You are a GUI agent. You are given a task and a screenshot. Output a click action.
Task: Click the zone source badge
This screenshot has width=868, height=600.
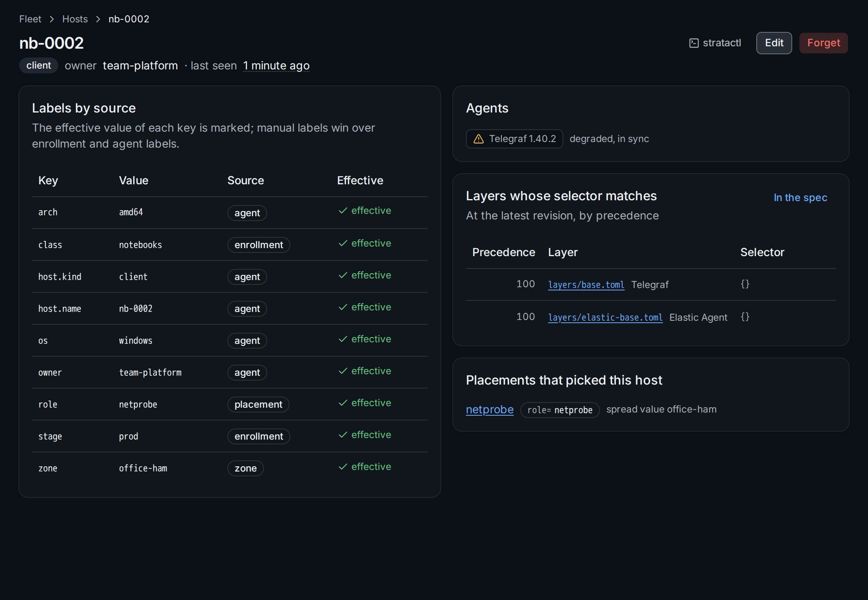point(245,468)
